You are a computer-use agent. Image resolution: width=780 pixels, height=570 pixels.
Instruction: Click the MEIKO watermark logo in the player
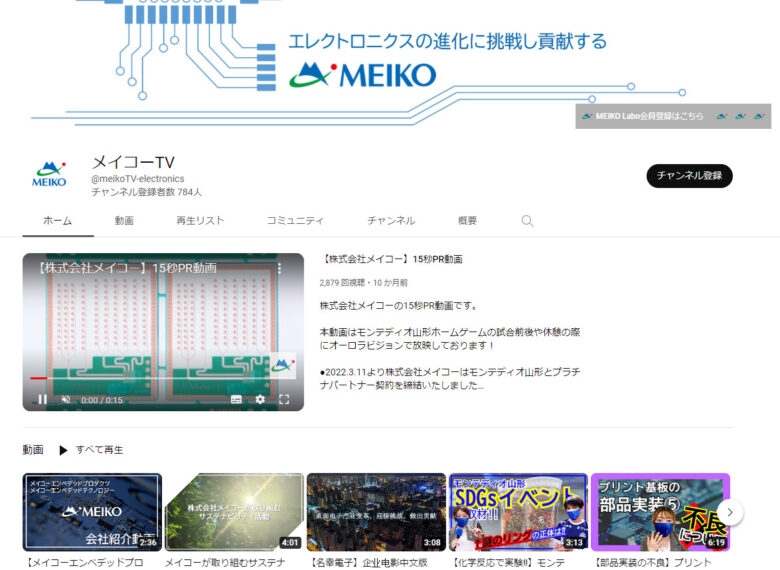[283, 366]
